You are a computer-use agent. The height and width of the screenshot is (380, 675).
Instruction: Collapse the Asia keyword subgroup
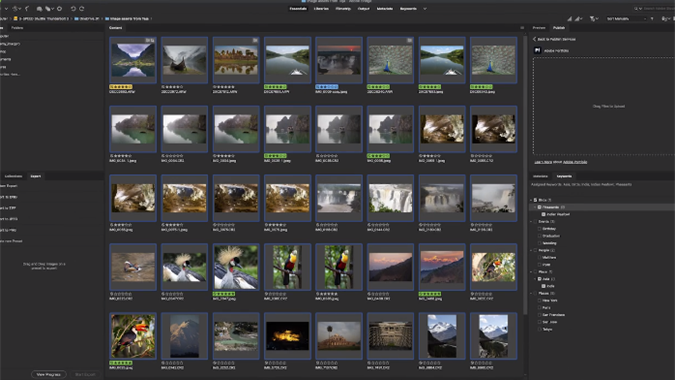coord(535,279)
